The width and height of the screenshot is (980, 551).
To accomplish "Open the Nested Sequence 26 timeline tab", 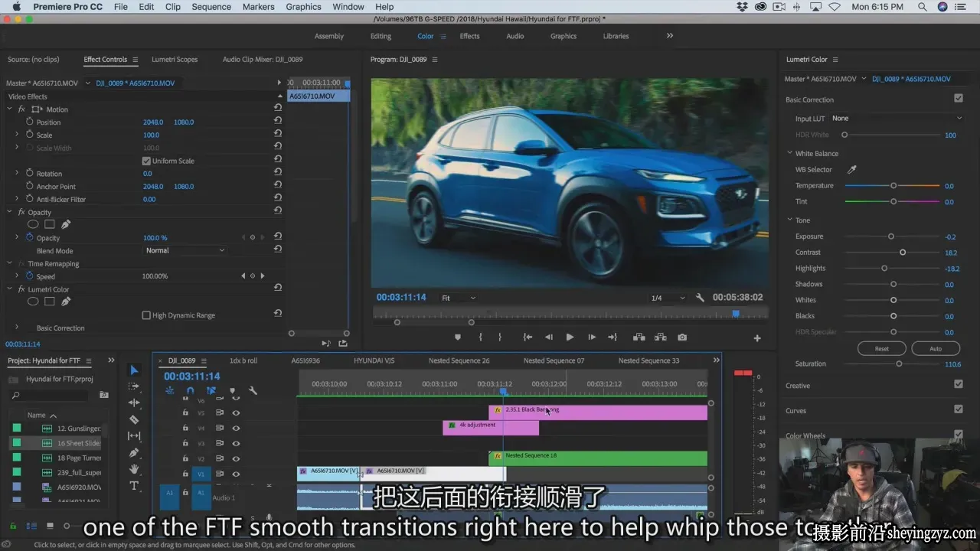I will [x=459, y=360].
